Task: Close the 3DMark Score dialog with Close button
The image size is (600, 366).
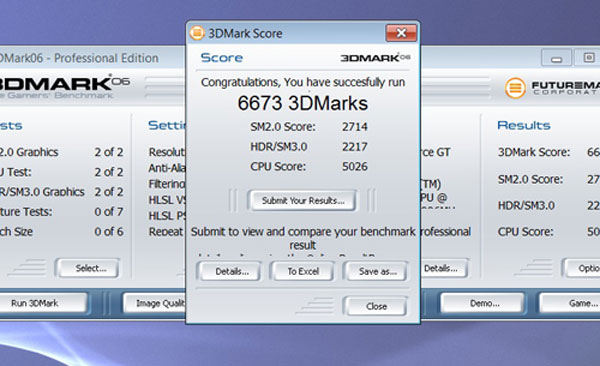Action: coord(376,306)
